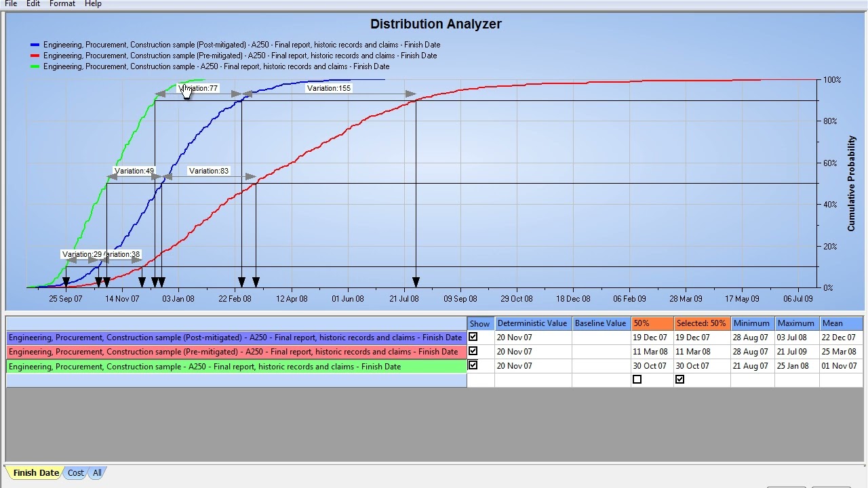Select the Variation:77 label on chart
The width and height of the screenshot is (868, 488).
[x=198, y=88]
